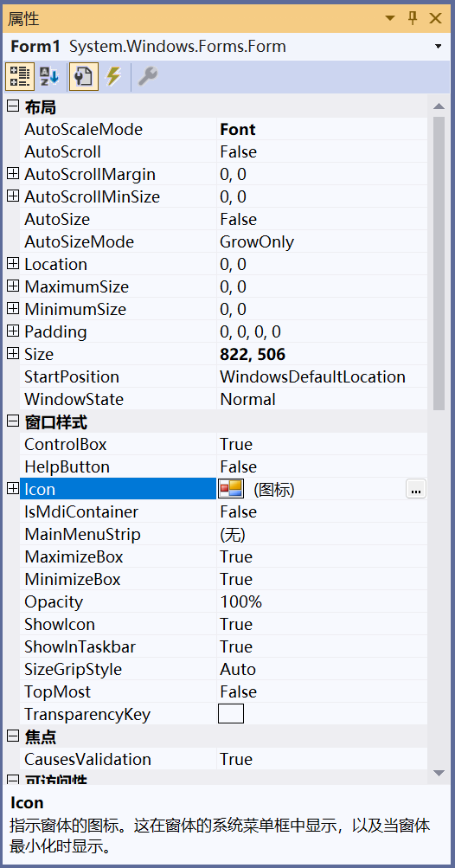The height and width of the screenshot is (868, 455).
Task: Open Form1 object selector dropdown
Action: [439, 47]
